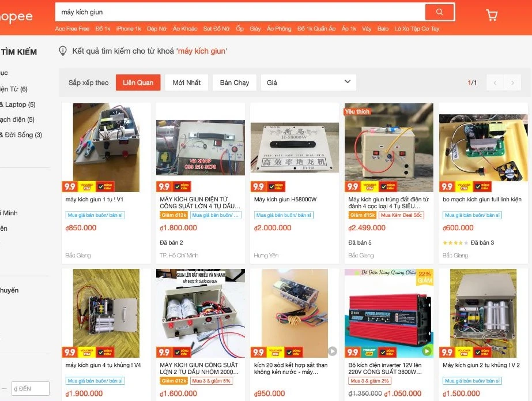This screenshot has height=401, width=532.
Task: Filter by Laptop (5) category
Action: (18, 104)
